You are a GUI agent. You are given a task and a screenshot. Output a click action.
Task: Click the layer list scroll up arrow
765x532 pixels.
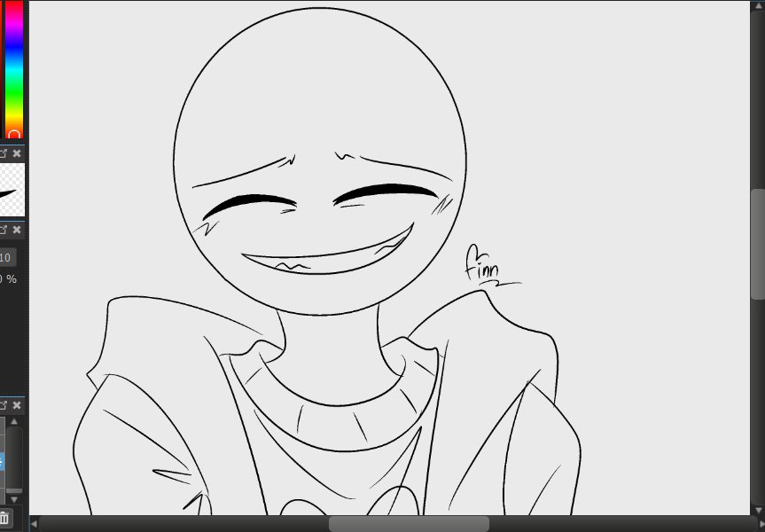14,422
